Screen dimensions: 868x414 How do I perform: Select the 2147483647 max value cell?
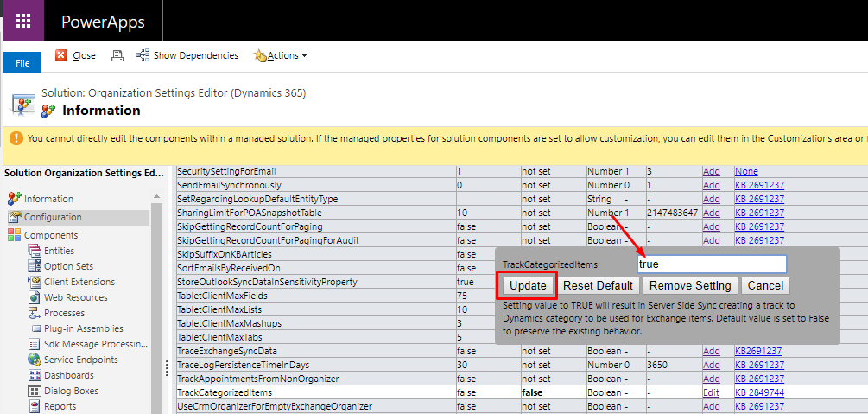(x=671, y=213)
